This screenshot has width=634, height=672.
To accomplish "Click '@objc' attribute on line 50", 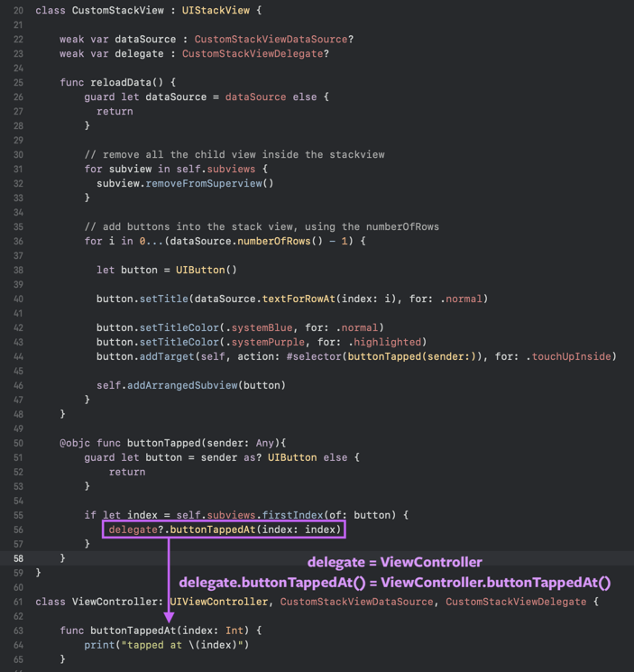I will pos(75,443).
